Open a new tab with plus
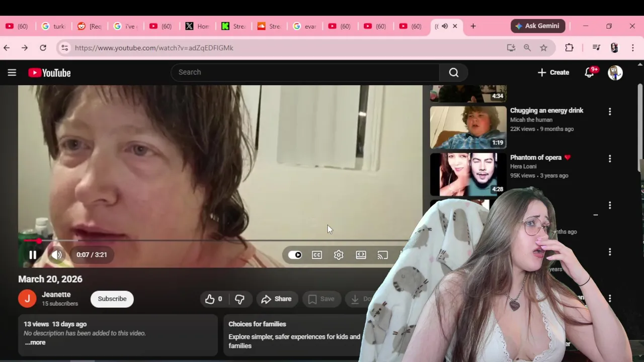Image resolution: width=644 pixels, height=362 pixels. tap(473, 26)
